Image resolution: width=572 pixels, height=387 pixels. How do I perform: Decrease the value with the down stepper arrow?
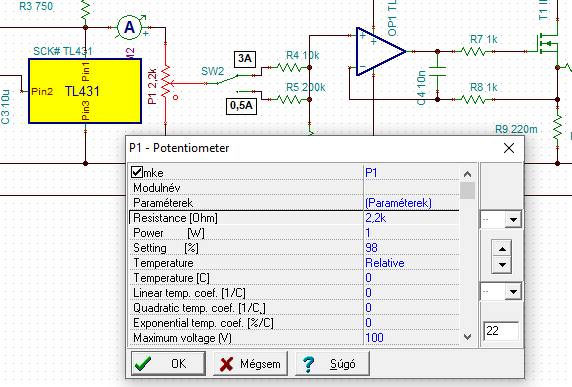(x=502, y=265)
